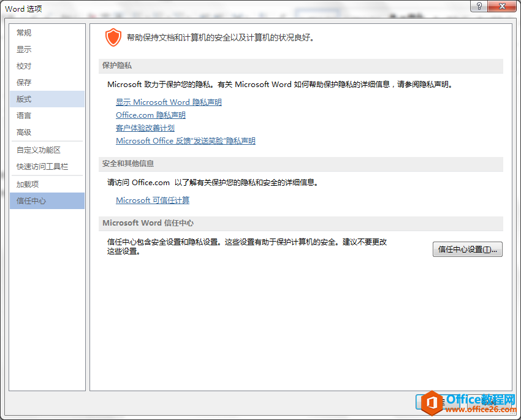Open 显示 Microsoft Word 隐私声明 link
Viewport: 521px width, 420px height.
169,102
